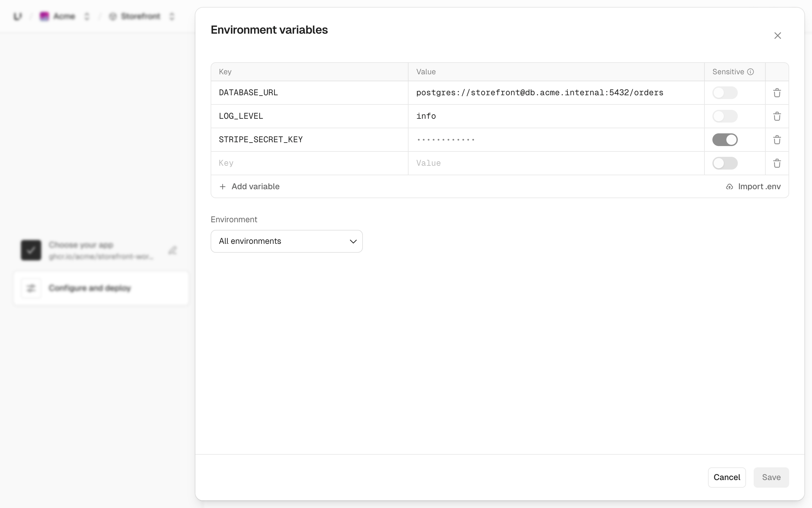Show the Sensitive info tooltip icon
The height and width of the screenshot is (508, 812).
(750, 72)
